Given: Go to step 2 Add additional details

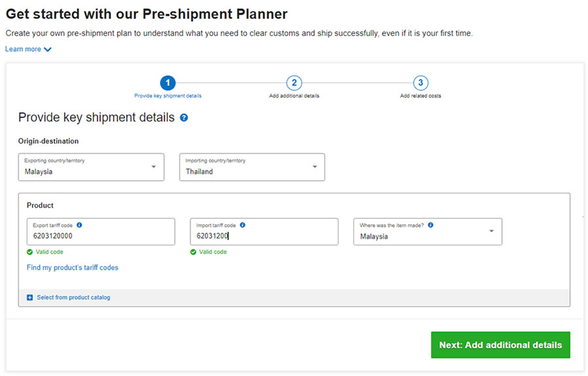Looking at the screenshot, I should (294, 83).
